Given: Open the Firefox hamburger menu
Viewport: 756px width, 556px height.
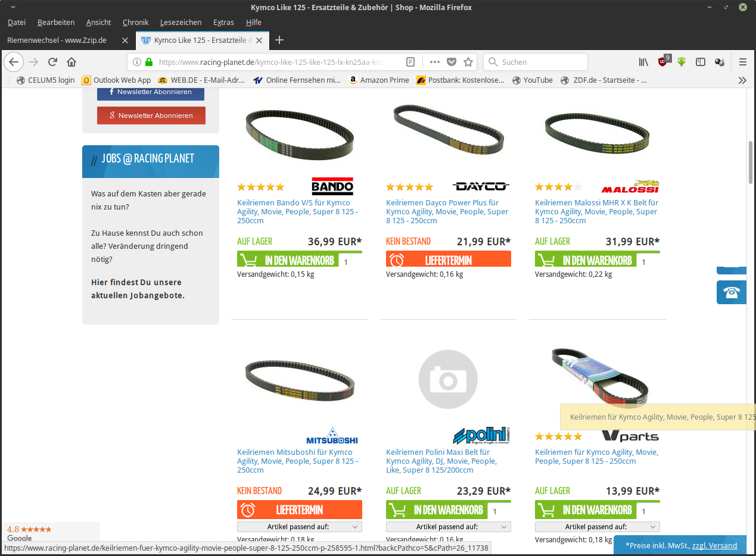Looking at the screenshot, I should [743, 62].
